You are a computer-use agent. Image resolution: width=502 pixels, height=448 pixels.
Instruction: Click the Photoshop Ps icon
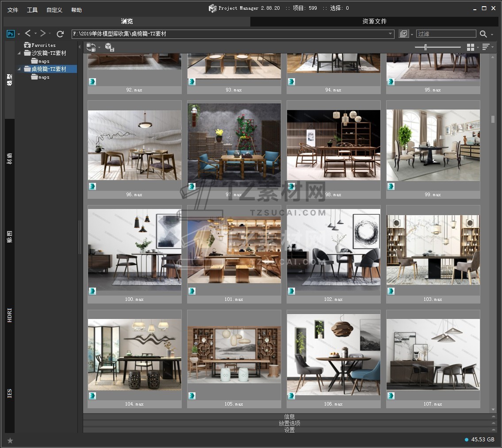coord(11,34)
